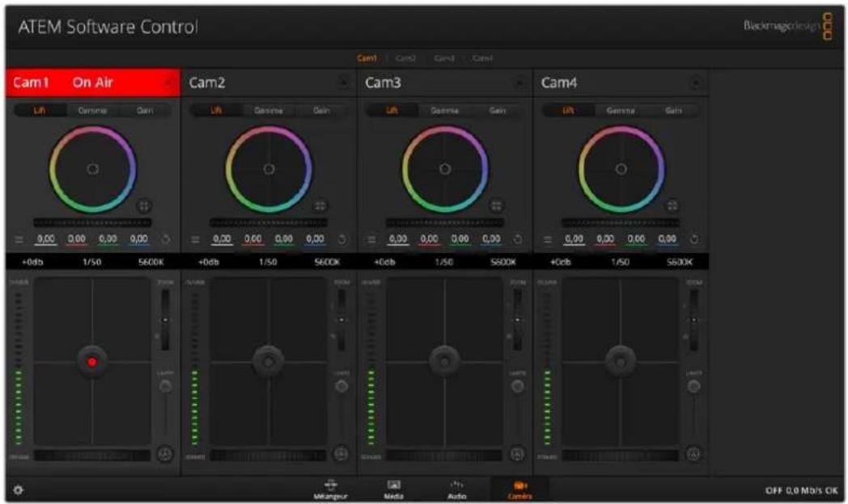Select Gain for Cam4
This screenshot has height=504, width=848.
pos(673,110)
